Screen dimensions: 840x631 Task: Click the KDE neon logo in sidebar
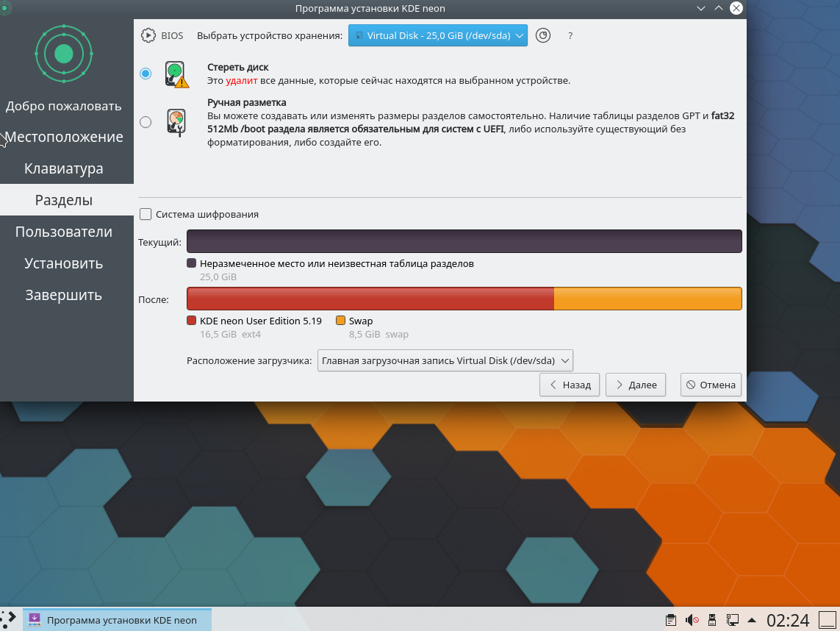click(64, 54)
